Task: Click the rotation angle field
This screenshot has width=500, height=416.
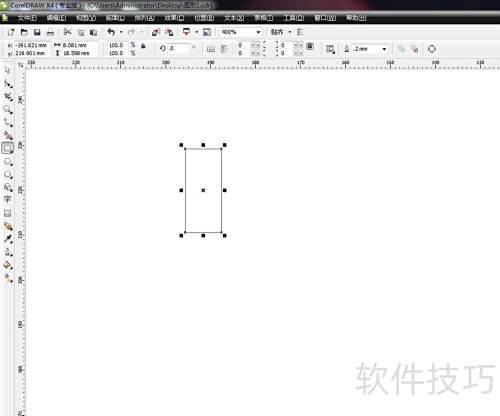Action: point(178,49)
